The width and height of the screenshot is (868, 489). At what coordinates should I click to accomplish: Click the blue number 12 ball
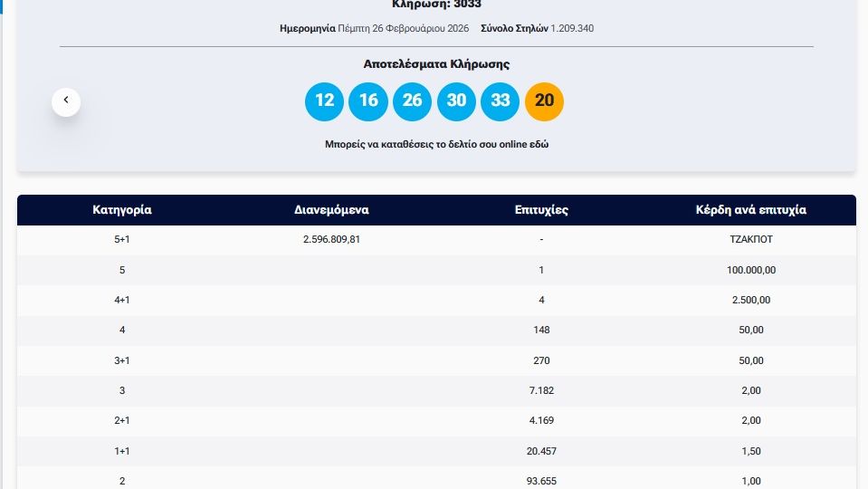pyautogui.click(x=324, y=101)
